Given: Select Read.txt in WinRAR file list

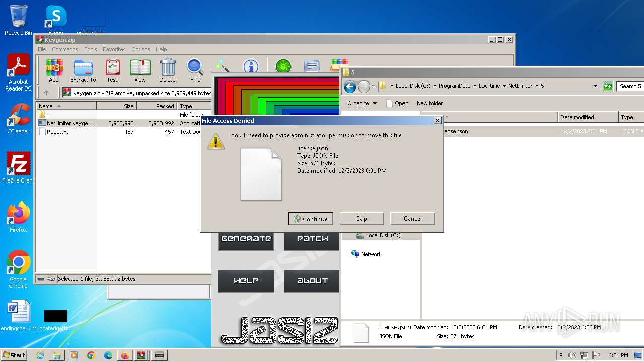Looking at the screenshot, I should click(123, 132).
